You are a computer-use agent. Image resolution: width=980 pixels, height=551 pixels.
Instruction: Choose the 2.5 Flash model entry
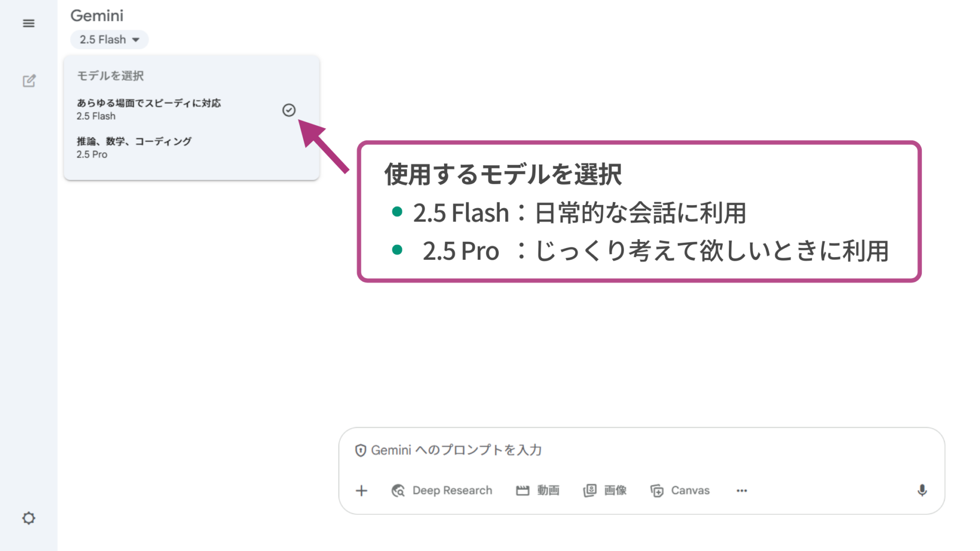[149, 109]
